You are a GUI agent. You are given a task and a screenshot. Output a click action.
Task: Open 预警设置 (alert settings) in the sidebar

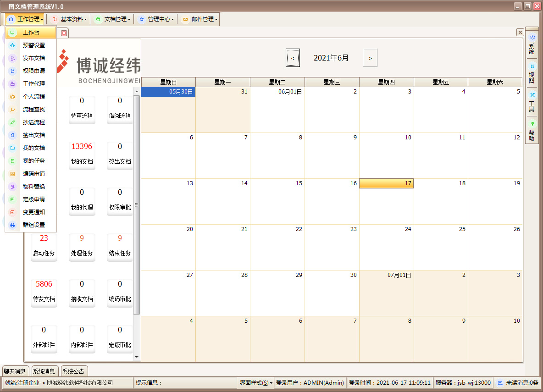[x=32, y=45]
